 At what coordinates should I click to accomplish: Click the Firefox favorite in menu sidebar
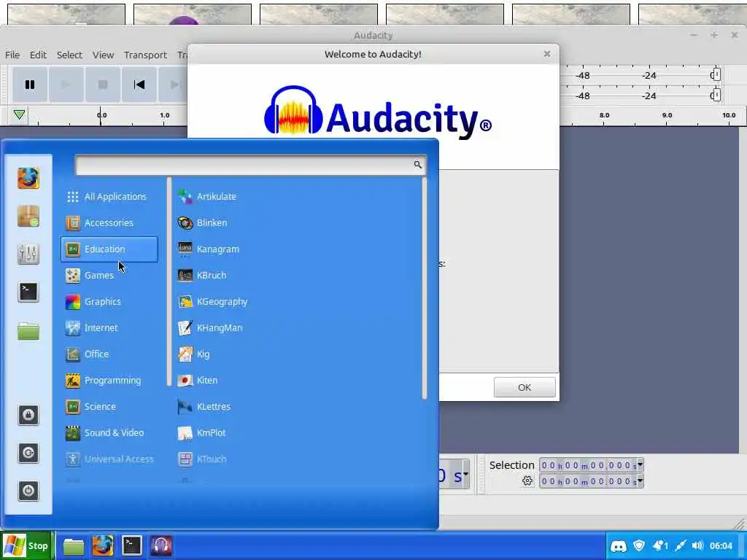pyautogui.click(x=28, y=179)
